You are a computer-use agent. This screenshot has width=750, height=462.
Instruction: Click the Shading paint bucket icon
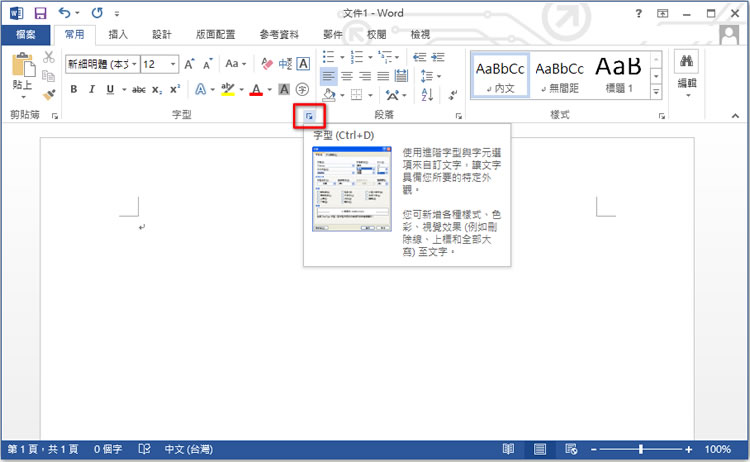329,95
